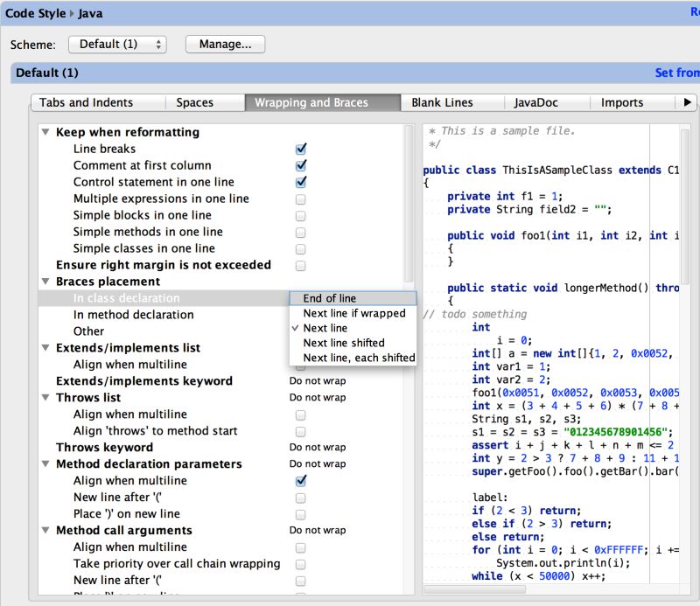Enable Simple methods in one line
Viewport: 700px width, 606px height.
[301, 233]
